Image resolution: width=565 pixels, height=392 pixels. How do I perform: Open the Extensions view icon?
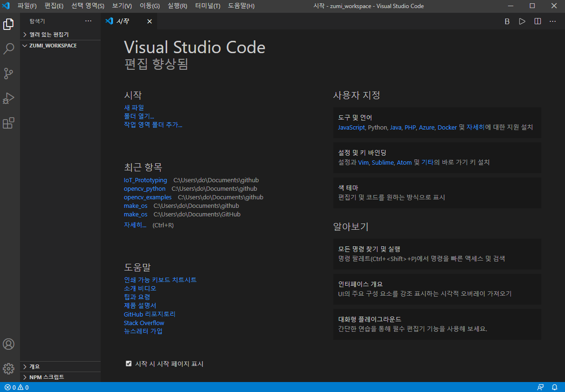[x=8, y=123]
